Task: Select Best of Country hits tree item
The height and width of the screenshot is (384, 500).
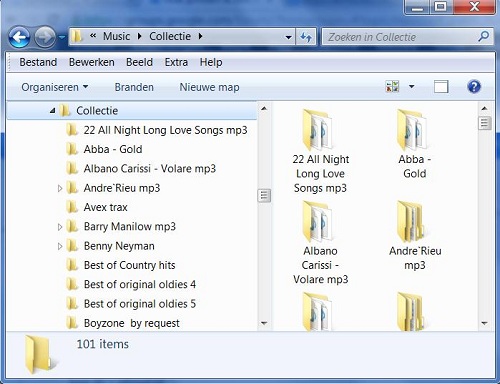Action: click(x=129, y=265)
